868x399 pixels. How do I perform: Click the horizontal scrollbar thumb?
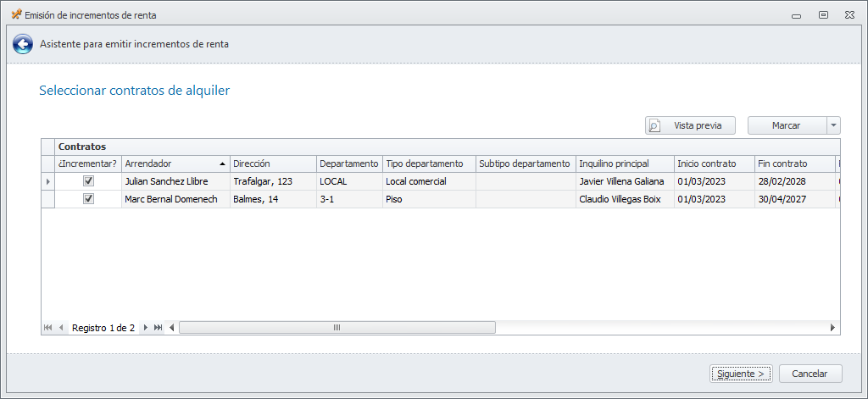click(x=337, y=328)
